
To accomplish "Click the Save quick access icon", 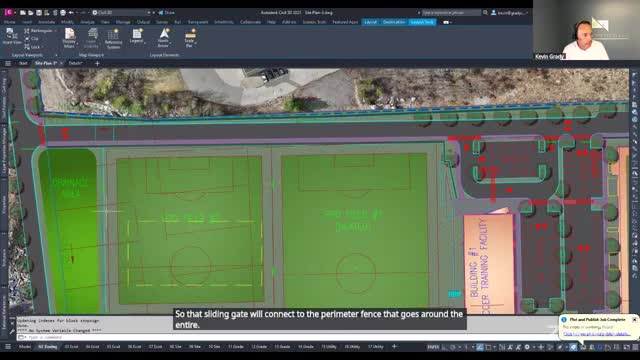I will [x=39, y=13].
